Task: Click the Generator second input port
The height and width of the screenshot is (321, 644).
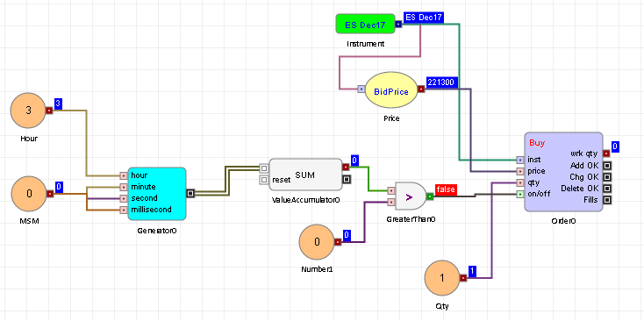Action: (x=124, y=198)
